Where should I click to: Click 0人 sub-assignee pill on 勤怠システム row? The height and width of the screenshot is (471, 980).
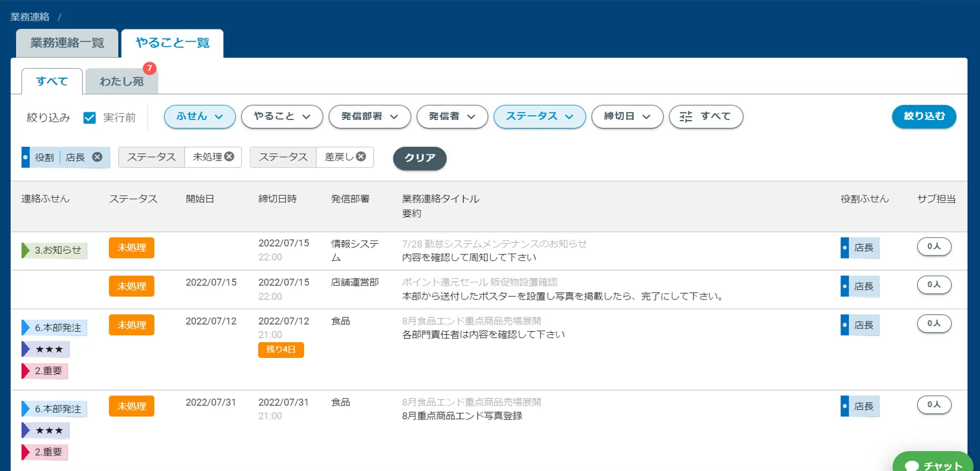point(934,246)
